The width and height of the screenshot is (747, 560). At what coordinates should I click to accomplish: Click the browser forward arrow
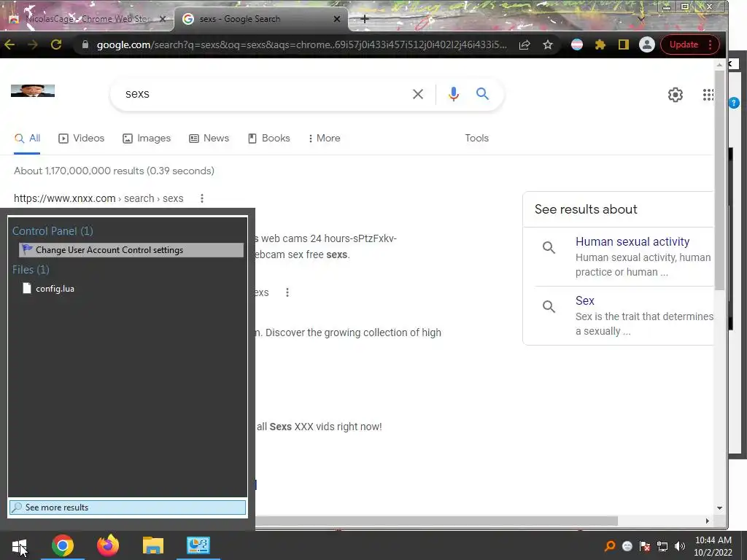coord(32,44)
